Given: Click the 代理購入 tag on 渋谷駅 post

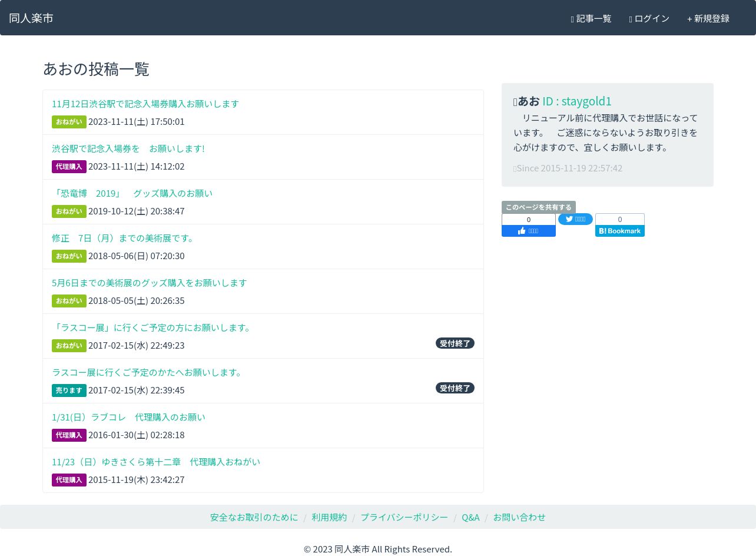Looking at the screenshot, I should pyautogui.click(x=69, y=167).
